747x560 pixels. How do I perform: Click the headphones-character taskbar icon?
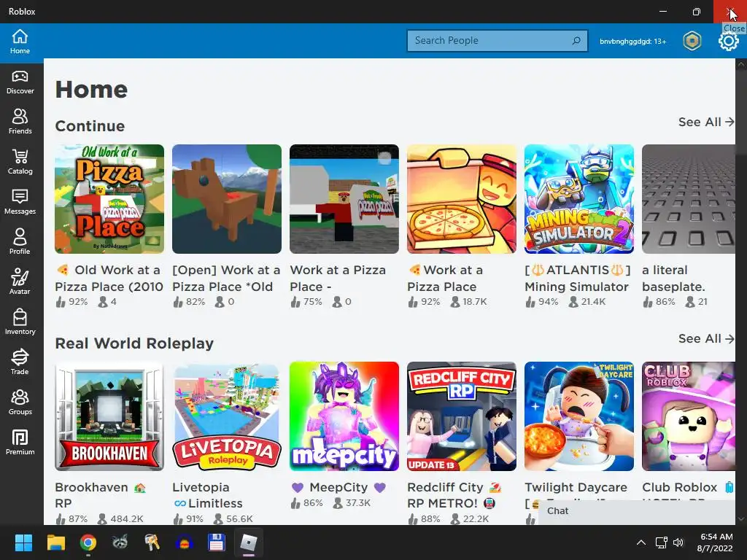pos(185,542)
